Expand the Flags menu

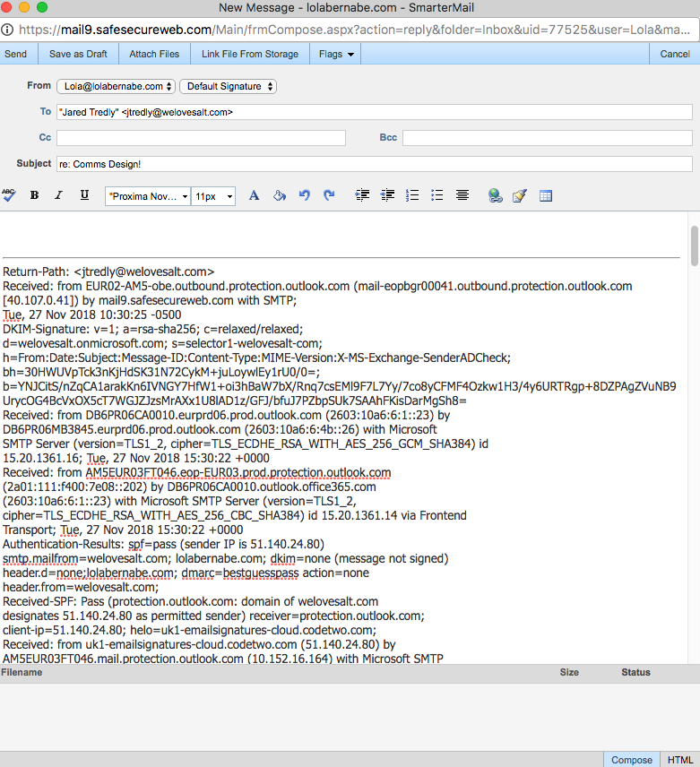point(337,54)
